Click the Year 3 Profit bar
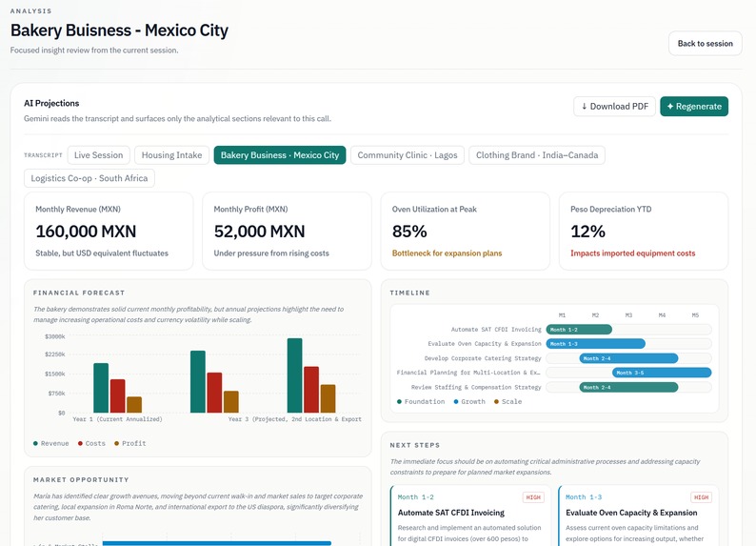This screenshot has height=546, width=756. pyautogui.click(x=328, y=398)
